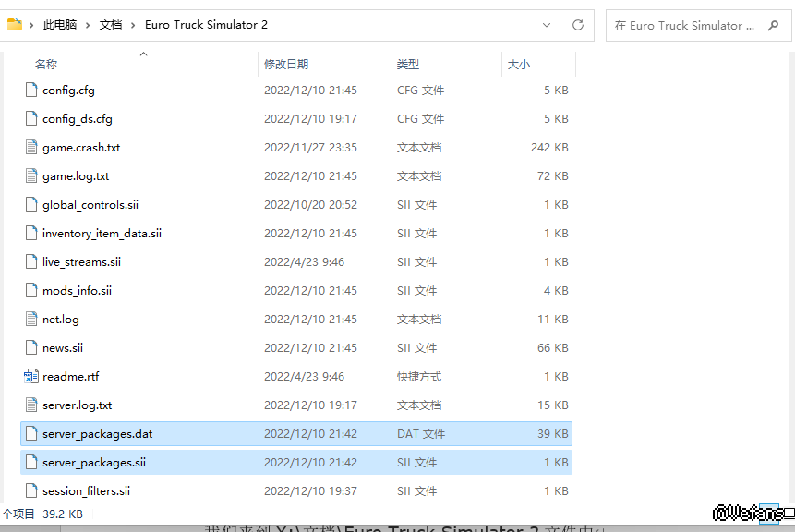Viewport: 795px width, 532px height.
Task: Click the folder icon in address bar
Action: coord(15,25)
